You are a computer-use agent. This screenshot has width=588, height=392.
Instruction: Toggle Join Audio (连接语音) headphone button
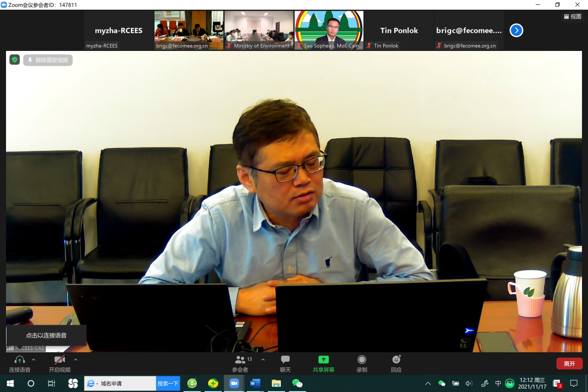19,364
